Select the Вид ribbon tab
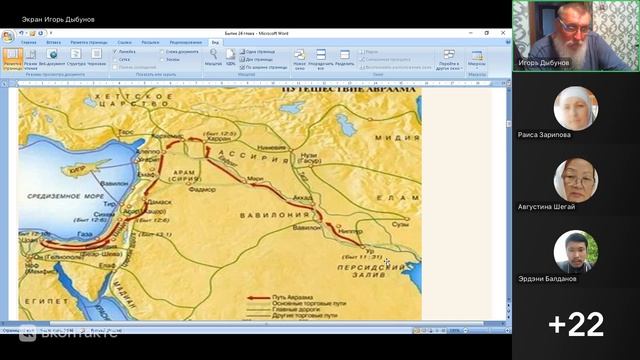The height and width of the screenshot is (360, 640). click(215, 42)
